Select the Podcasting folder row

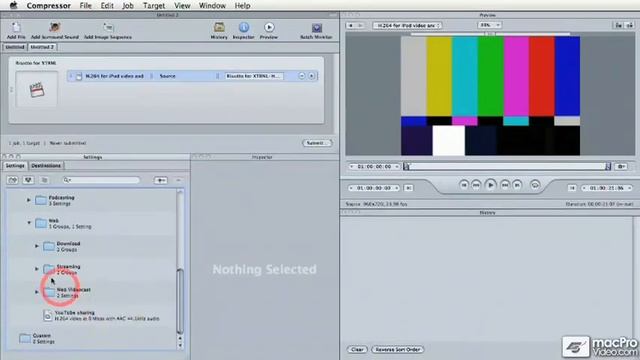[x=91, y=200]
